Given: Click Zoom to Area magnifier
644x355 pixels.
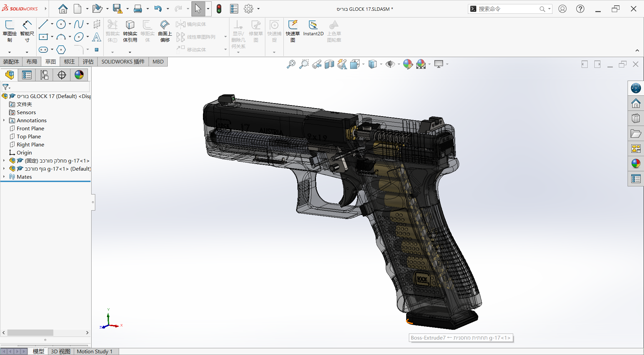Looking at the screenshot, I should tap(304, 64).
